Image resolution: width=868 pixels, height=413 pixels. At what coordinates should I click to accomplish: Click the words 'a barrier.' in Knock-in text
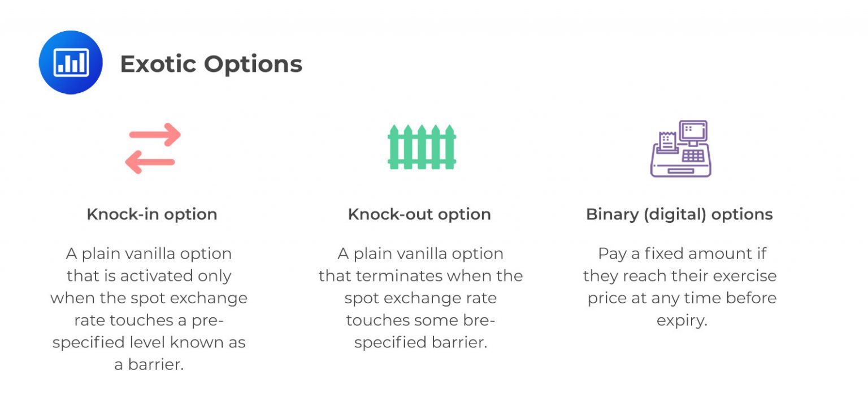pos(149,365)
